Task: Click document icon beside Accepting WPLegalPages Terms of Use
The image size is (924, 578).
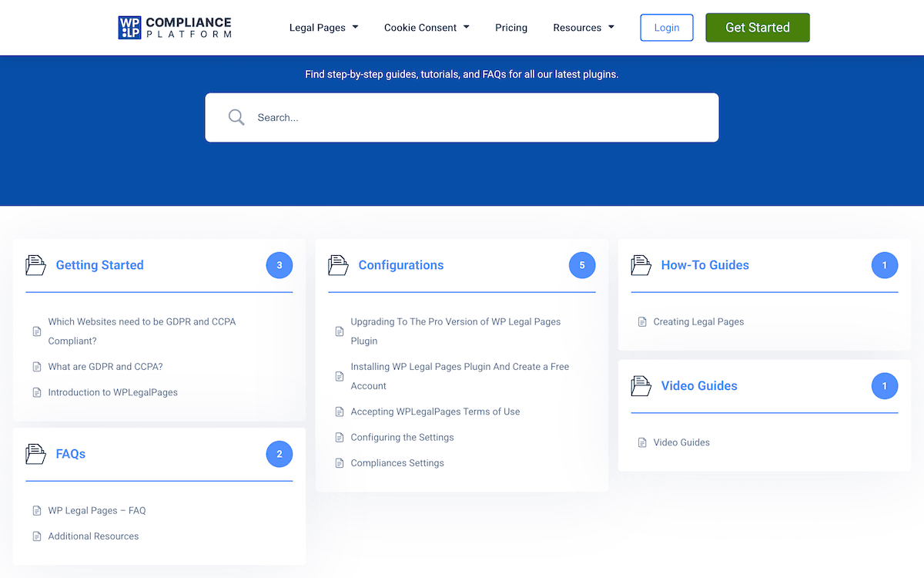Action: [339, 412]
